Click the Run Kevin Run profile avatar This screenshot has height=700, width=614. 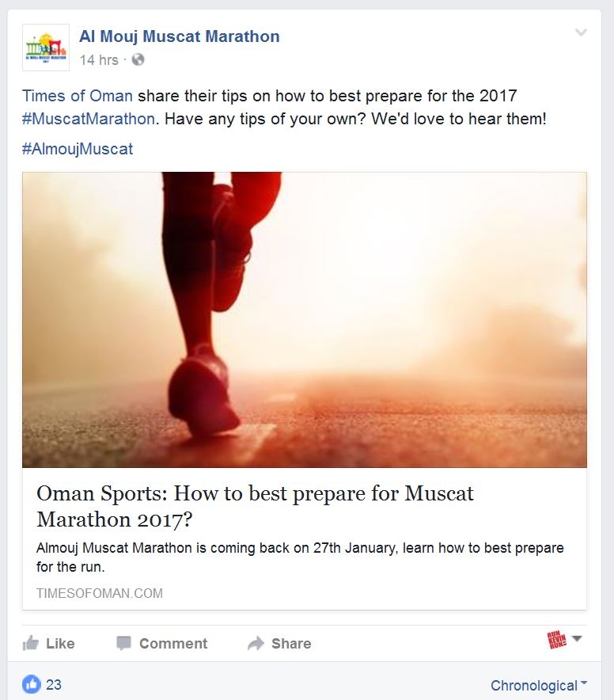(557, 640)
